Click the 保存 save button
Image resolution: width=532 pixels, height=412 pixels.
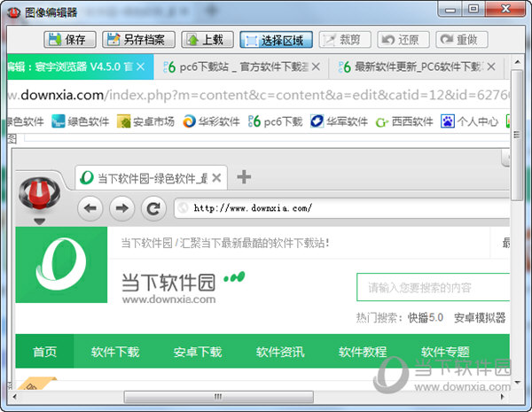[x=70, y=40]
